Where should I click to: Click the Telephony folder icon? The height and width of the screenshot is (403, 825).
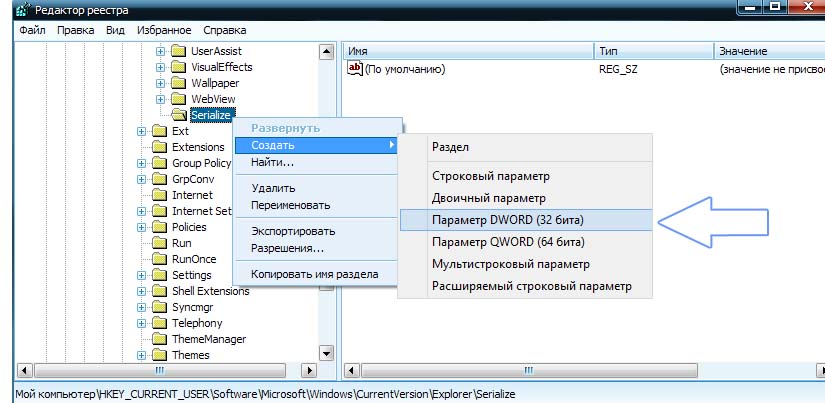pyautogui.click(x=158, y=323)
